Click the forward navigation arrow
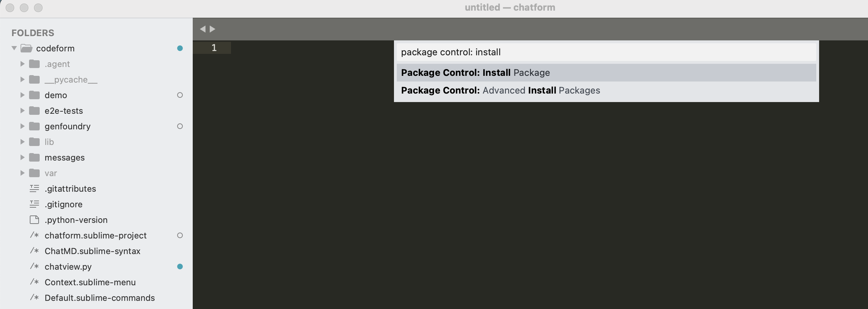Image resolution: width=868 pixels, height=309 pixels. pos(213,29)
